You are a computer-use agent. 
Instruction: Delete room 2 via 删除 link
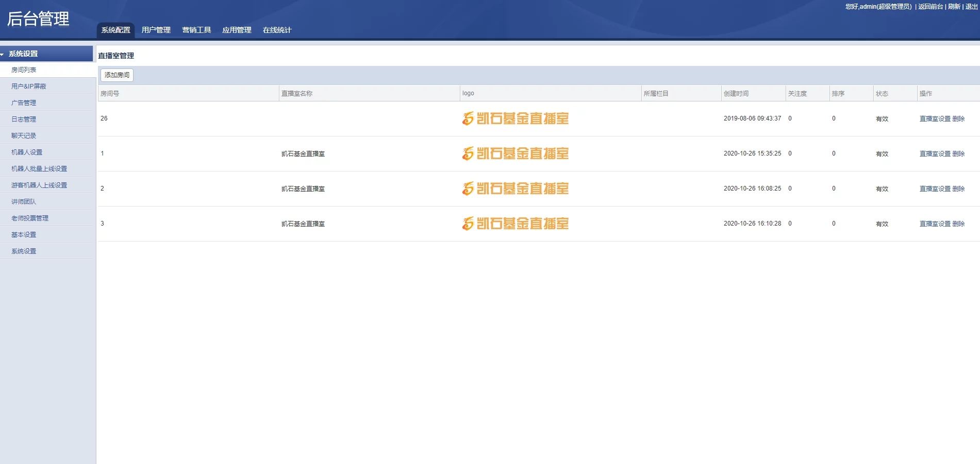(958, 189)
